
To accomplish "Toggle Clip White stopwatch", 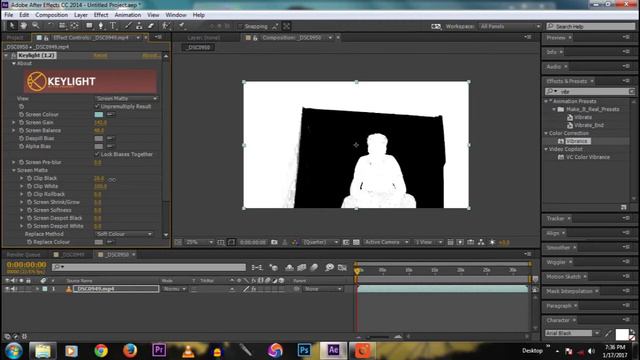I will coord(29,187).
